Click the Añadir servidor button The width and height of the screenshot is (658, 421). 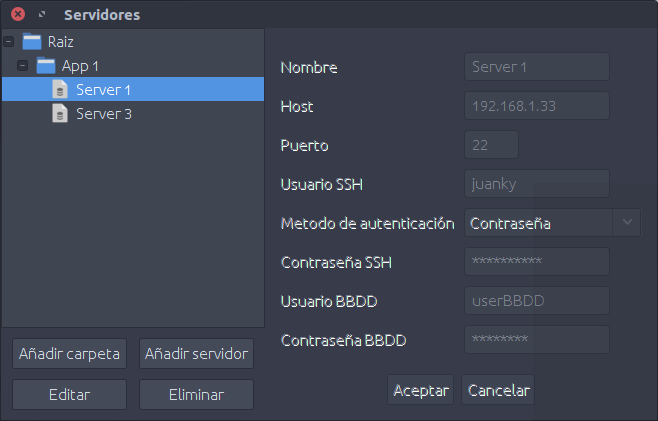coord(196,353)
